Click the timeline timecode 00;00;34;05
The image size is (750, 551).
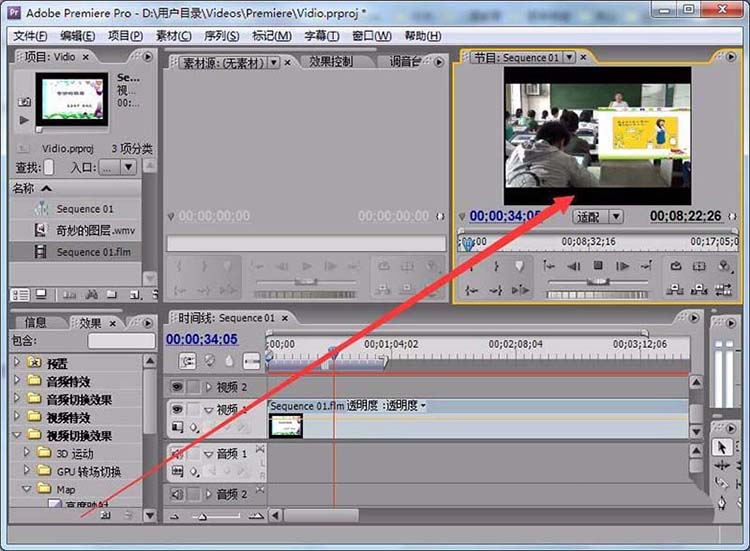[202, 339]
